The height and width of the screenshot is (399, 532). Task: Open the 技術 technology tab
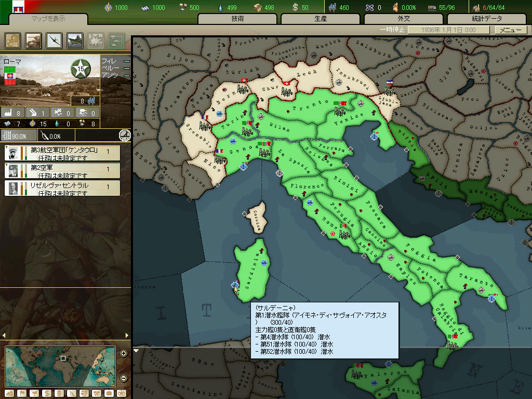(x=237, y=19)
